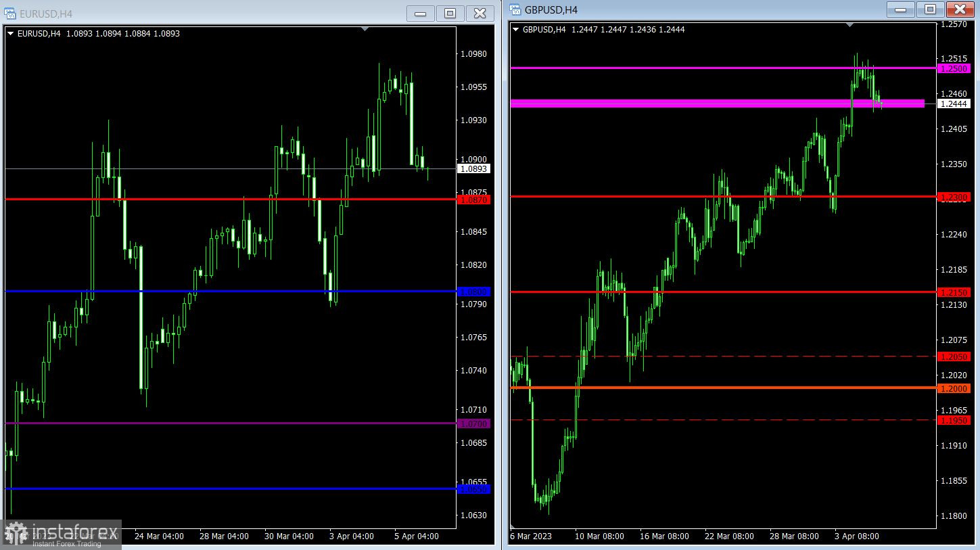Click the 16 Mar 08:00 time label on GBPUSD
The height and width of the screenshot is (550, 980).
coord(664,536)
